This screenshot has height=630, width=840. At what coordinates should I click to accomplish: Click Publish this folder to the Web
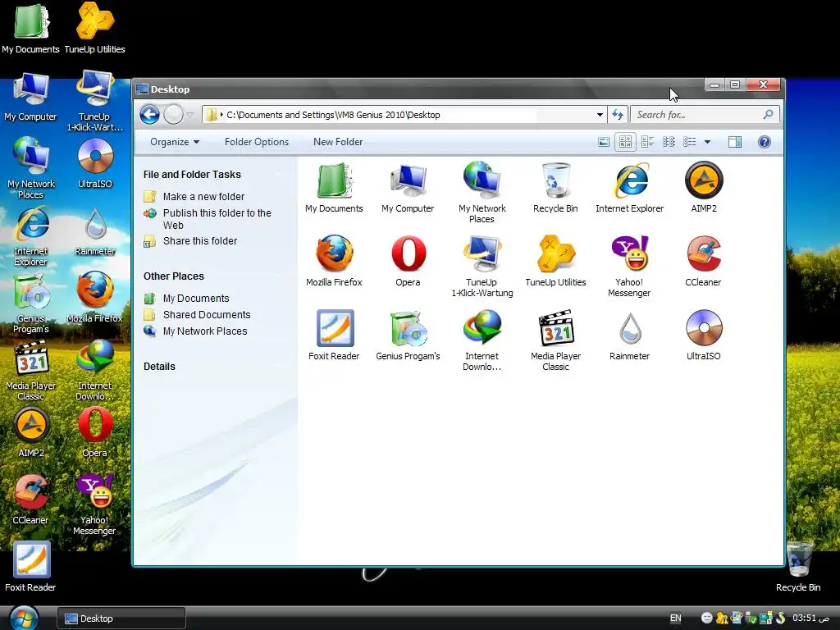pyautogui.click(x=217, y=219)
